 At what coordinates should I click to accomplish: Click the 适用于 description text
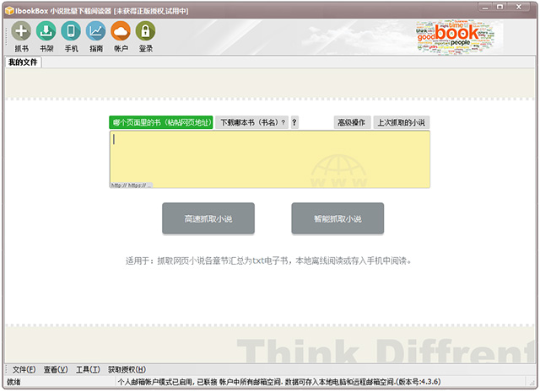268,260
